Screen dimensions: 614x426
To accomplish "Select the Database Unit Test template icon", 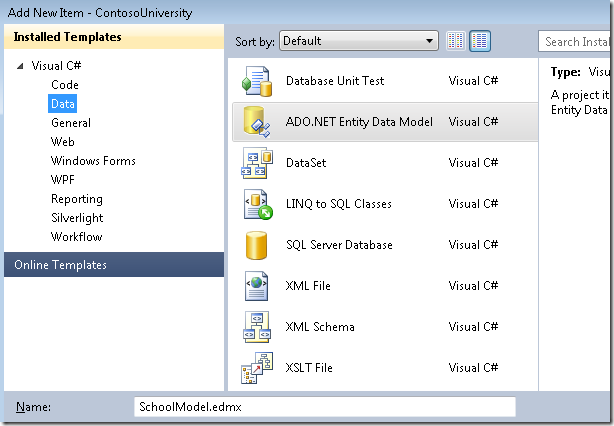I will tap(257, 80).
